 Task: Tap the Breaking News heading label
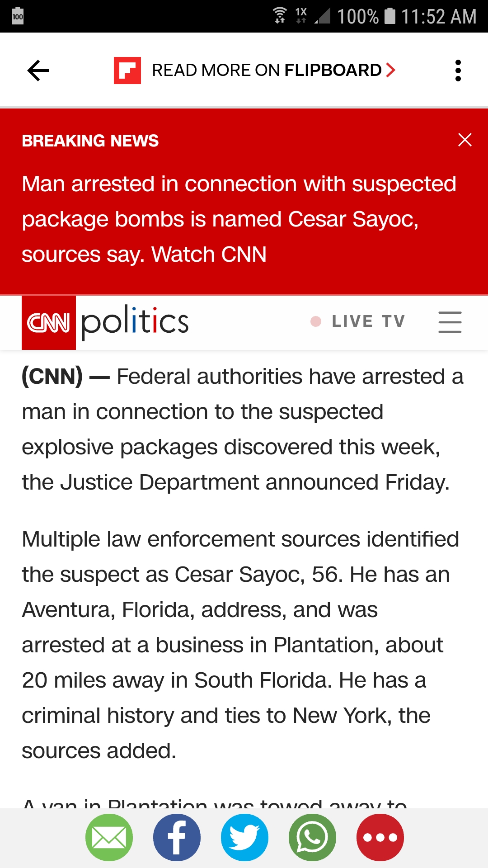pos(90,141)
